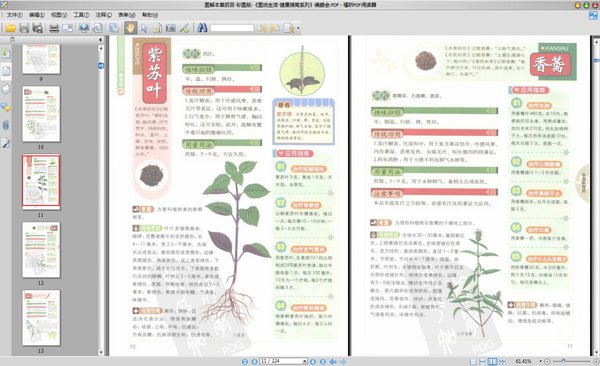Click the pen and ruler tool icon
600x366 pixels.
coord(184,28)
